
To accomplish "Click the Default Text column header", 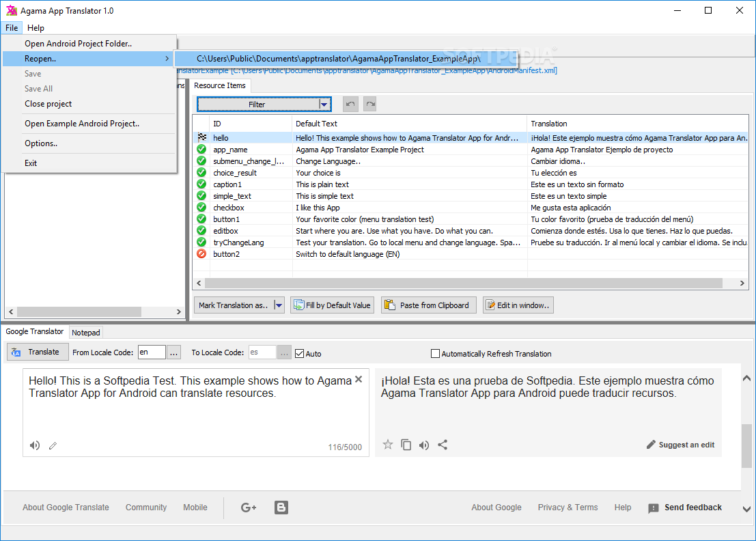I will (x=409, y=124).
